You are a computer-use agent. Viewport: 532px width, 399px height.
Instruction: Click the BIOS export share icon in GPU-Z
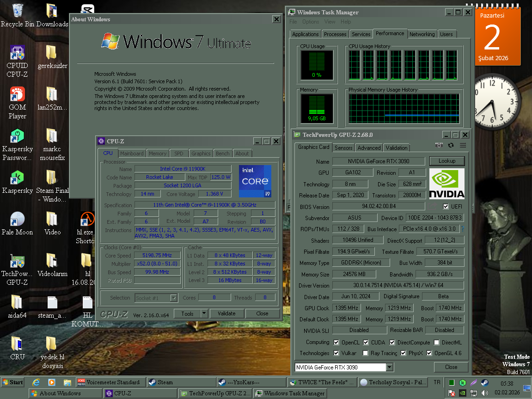(x=432, y=206)
